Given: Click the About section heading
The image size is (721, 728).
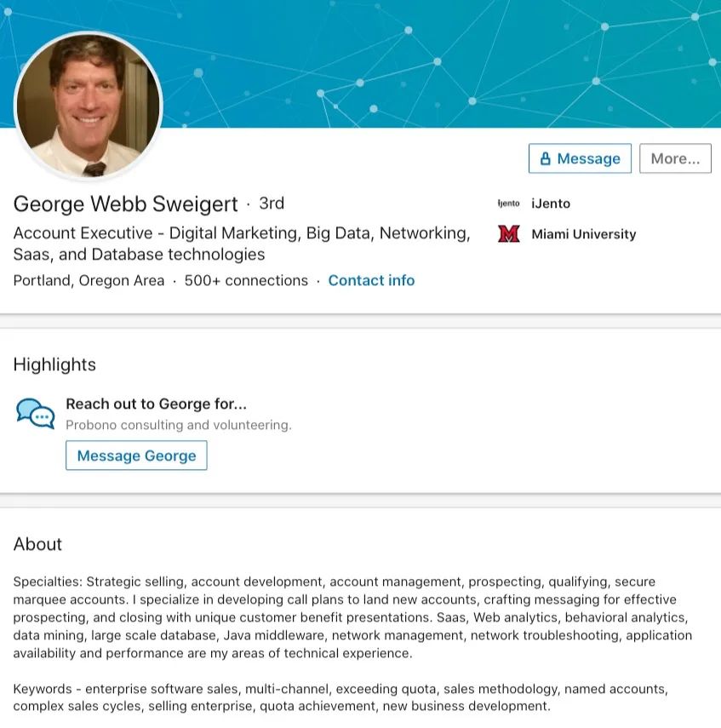Looking at the screenshot, I should 37,544.
